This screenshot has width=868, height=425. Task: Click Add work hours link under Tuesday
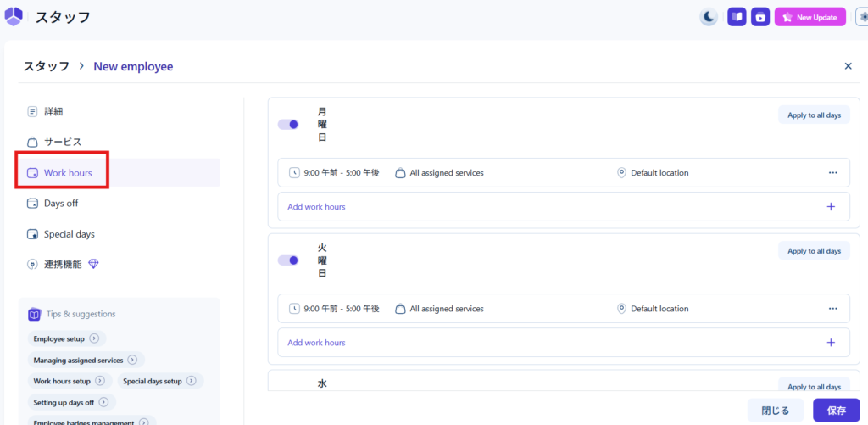coord(316,343)
